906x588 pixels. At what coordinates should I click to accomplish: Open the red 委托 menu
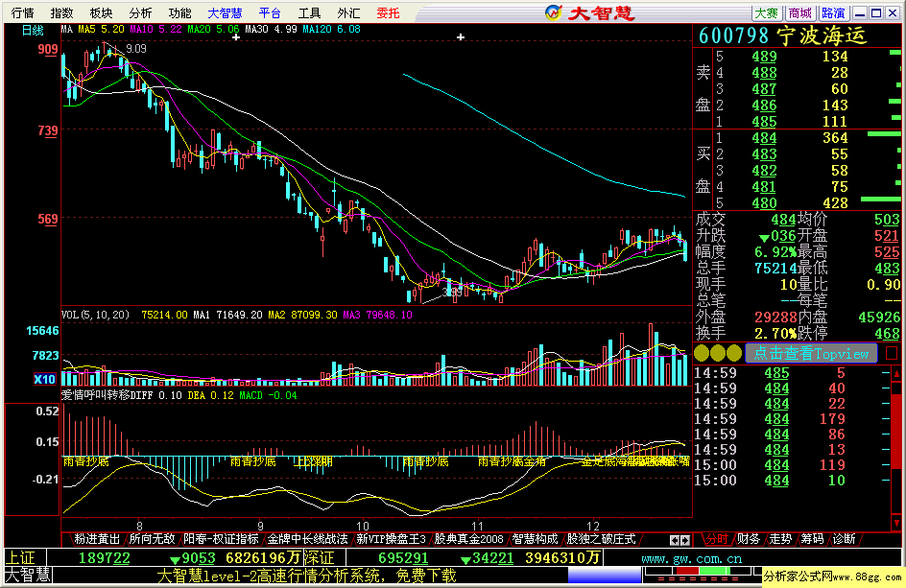(388, 12)
